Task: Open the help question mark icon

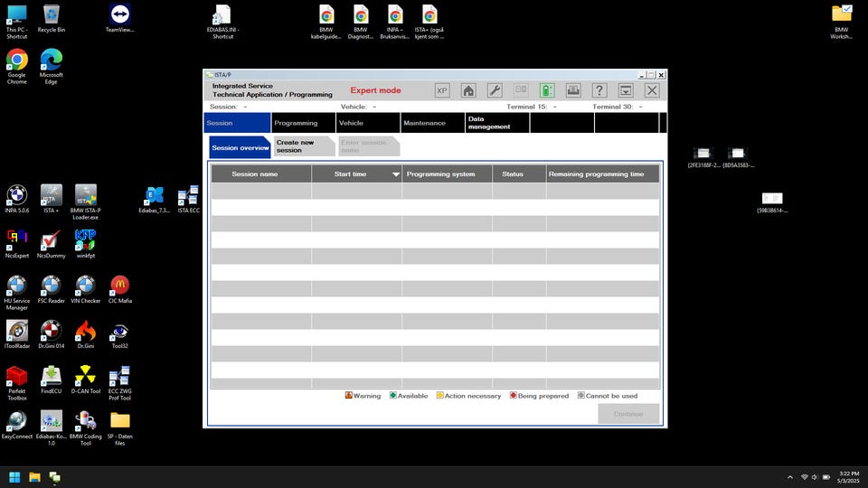Action: [599, 90]
